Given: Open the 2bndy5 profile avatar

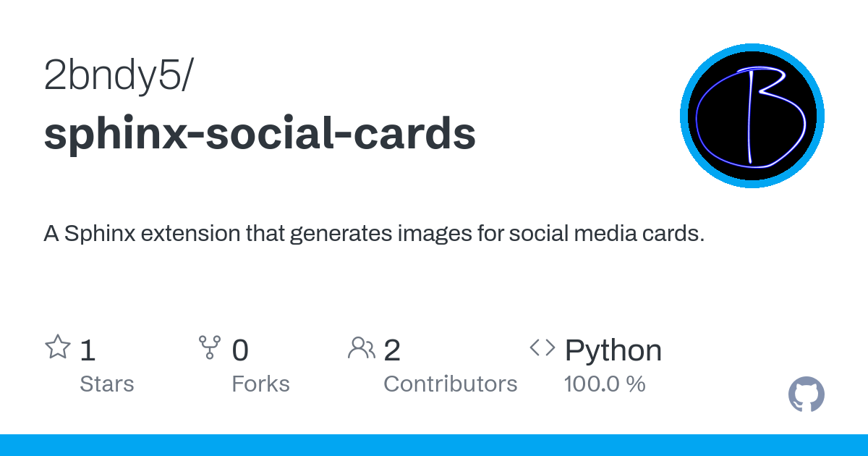Looking at the screenshot, I should 752,116.
